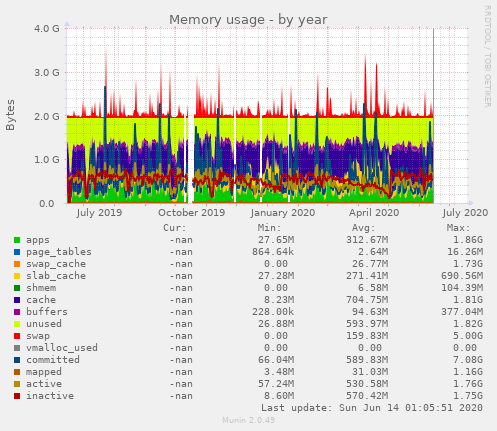Click the April 2020 axis label
The height and width of the screenshot is (431, 497).
(374, 213)
